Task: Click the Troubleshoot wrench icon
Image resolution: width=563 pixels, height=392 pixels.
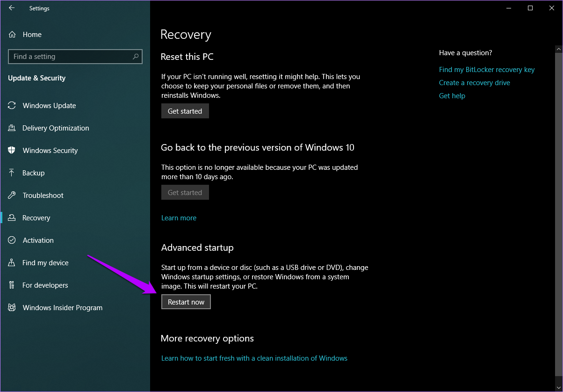Action: (12, 196)
